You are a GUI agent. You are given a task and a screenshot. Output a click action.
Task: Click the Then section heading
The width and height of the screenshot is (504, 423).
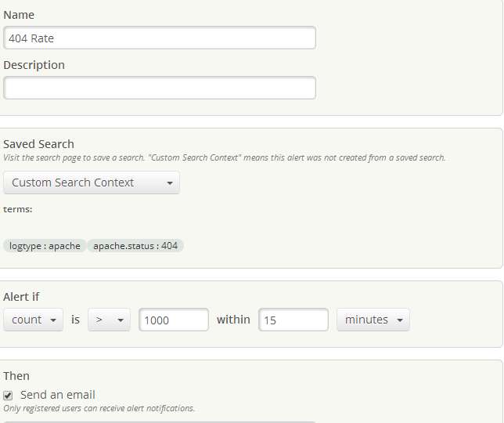(x=16, y=377)
